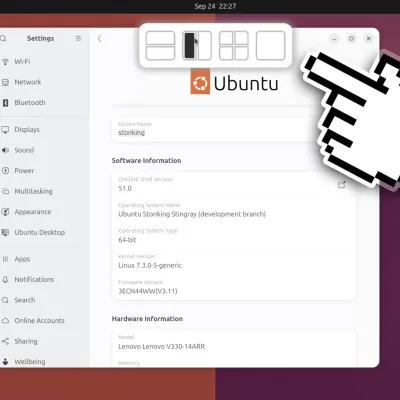Click the Settings title in sidebar header
The image size is (400, 400).
(40, 39)
